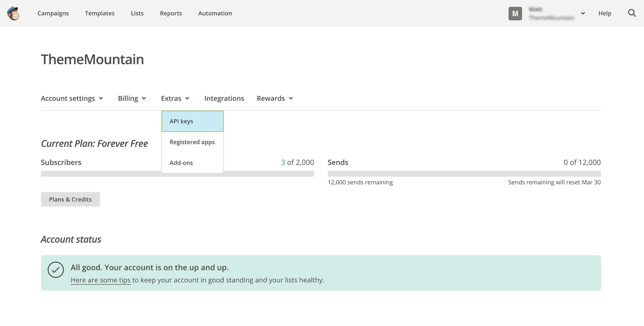Click the subscribers count 3 link
The image size is (644, 326).
[x=283, y=162]
